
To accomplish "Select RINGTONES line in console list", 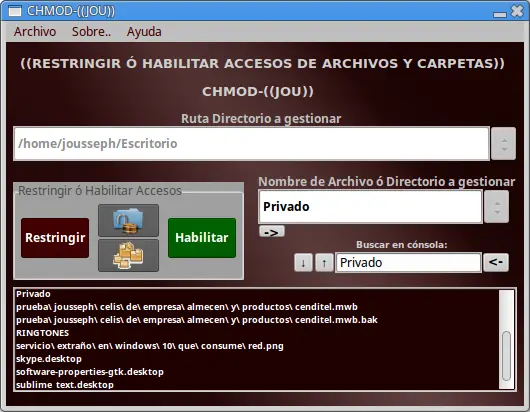I will [x=43, y=333].
